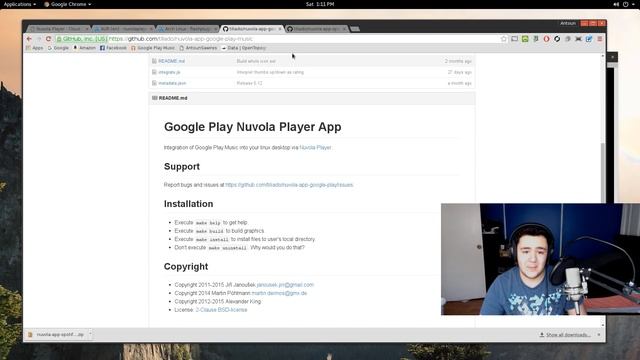Reload the GitHub page
Viewport: 640px width, 360px height.
[48, 39]
